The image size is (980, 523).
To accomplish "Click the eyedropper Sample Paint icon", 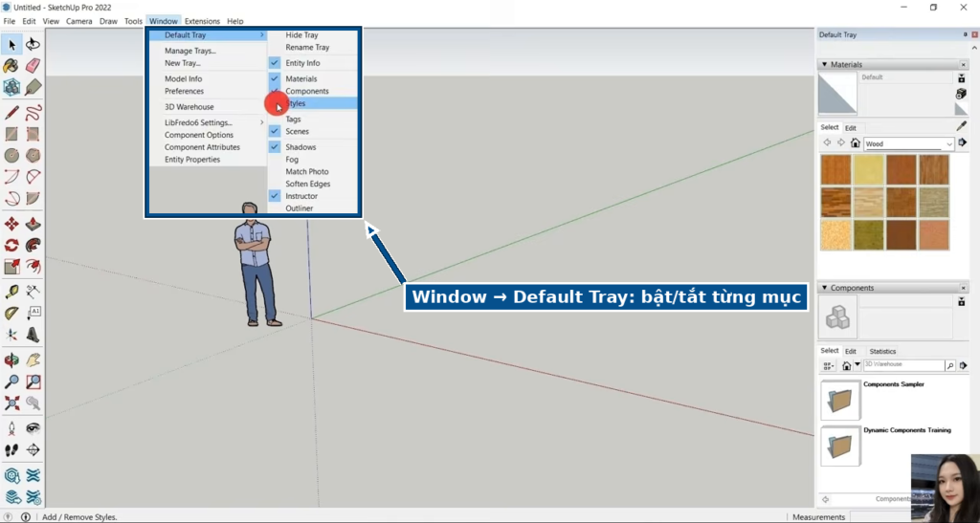I will (x=961, y=127).
